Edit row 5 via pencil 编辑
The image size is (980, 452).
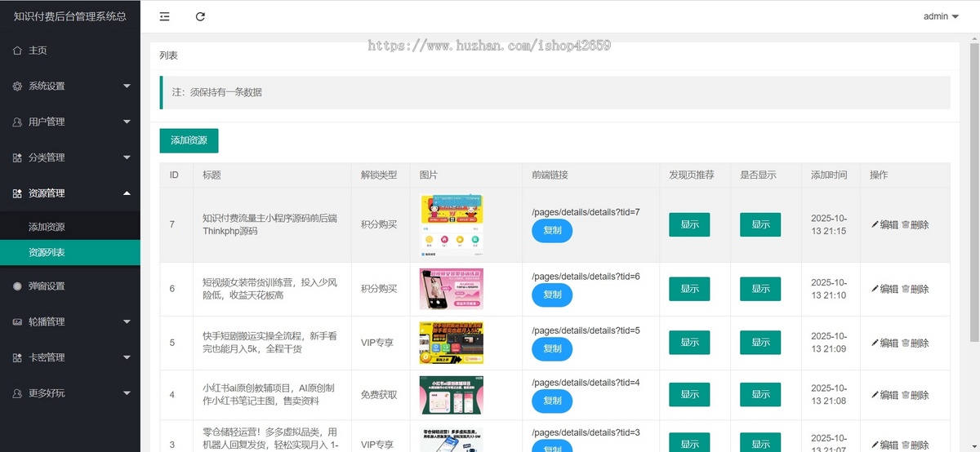pos(884,343)
